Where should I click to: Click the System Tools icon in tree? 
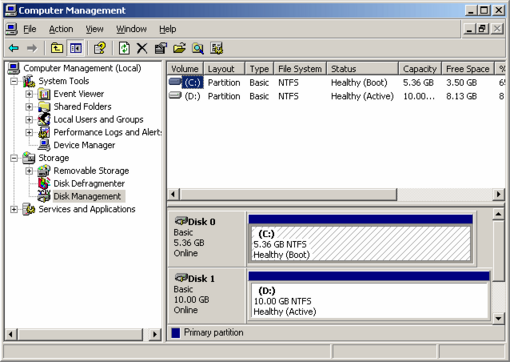(x=29, y=81)
